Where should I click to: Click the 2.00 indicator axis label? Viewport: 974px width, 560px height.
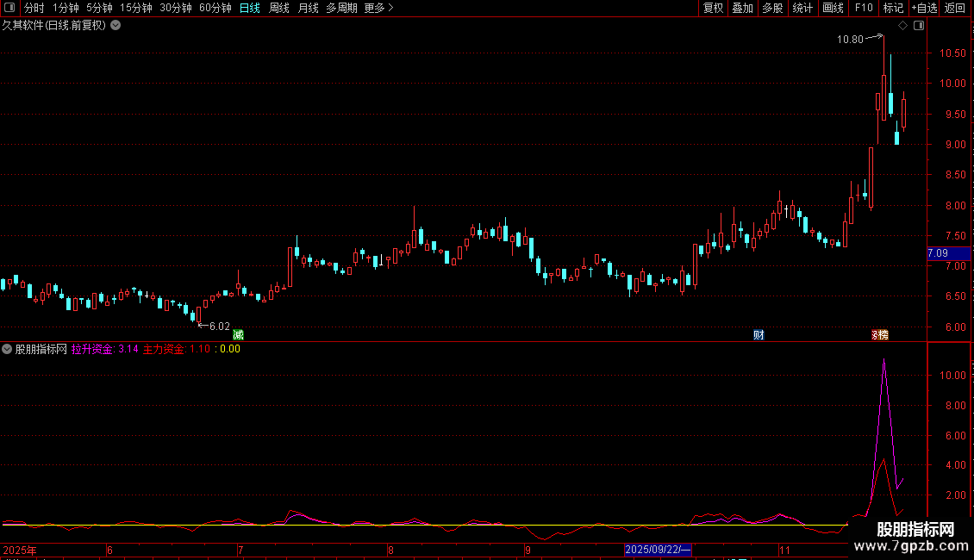pyautogui.click(x=955, y=495)
